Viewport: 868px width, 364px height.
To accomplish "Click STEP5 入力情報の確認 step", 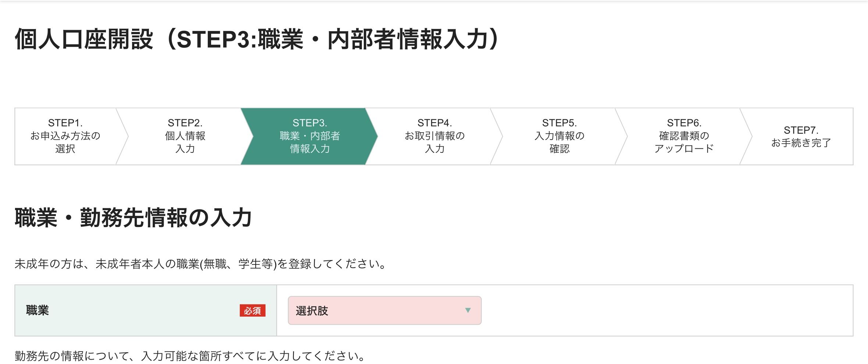I will 559,136.
